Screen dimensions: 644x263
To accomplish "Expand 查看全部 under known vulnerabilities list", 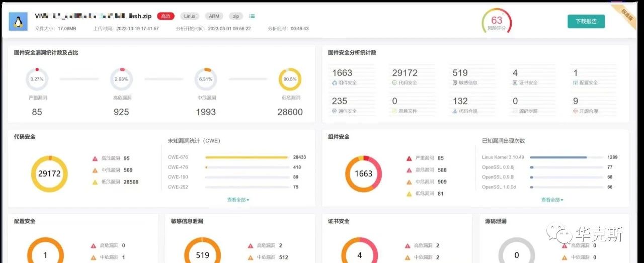I will click(x=552, y=200).
